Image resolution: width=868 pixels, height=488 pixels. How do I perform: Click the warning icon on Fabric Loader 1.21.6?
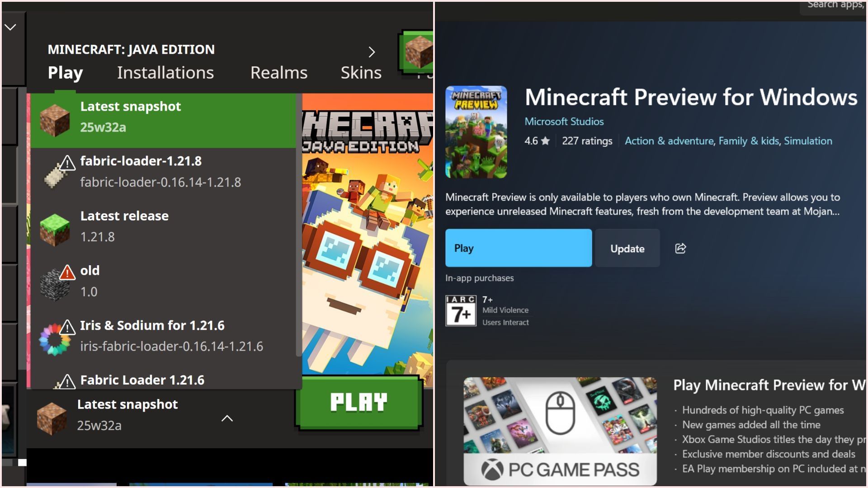[67, 381]
